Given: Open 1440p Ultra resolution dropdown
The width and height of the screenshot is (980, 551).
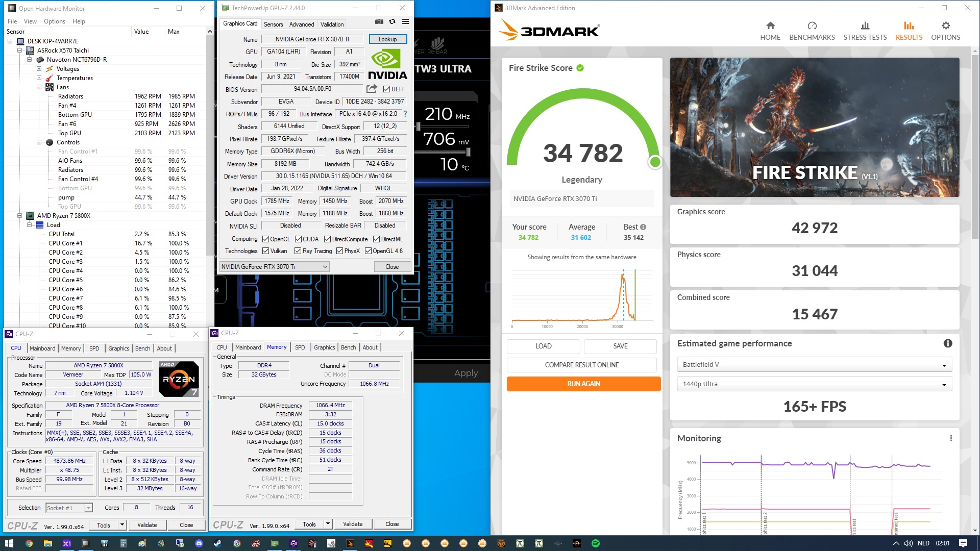Looking at the screenshot, I should (x=815, y=384).
